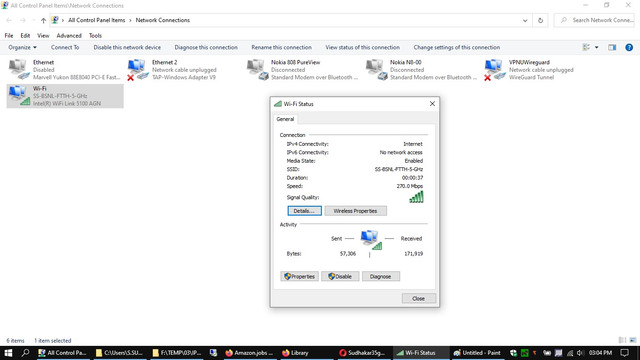Open the View menu
The height and width of the screenshot is (360, 640).
pyautogui.click(x=43, y=36)
